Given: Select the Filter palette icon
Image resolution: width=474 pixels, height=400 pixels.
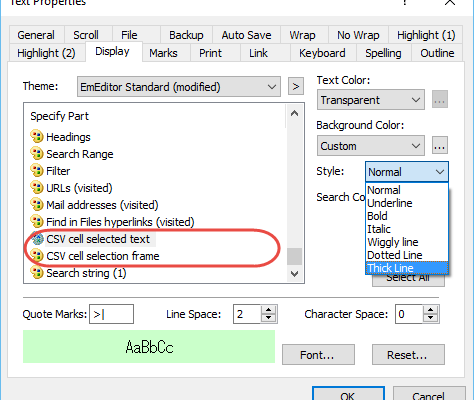Looking at the screenshot, I should 37,171.
